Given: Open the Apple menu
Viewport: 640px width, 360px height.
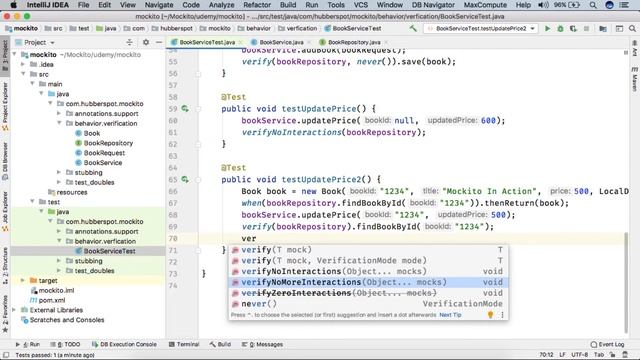Looking at the screenshot, I should tap(13, 5).
